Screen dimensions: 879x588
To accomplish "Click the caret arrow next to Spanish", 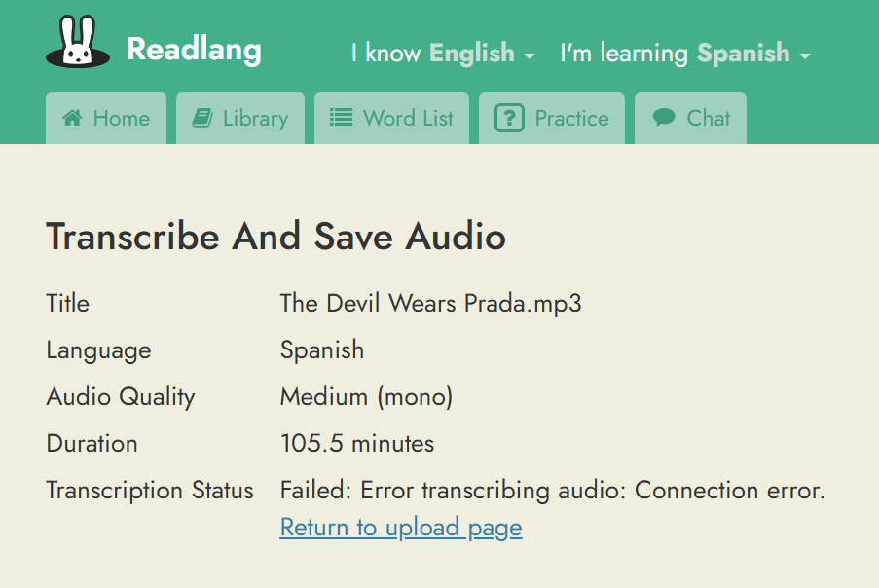I will [x=805, y=55].
